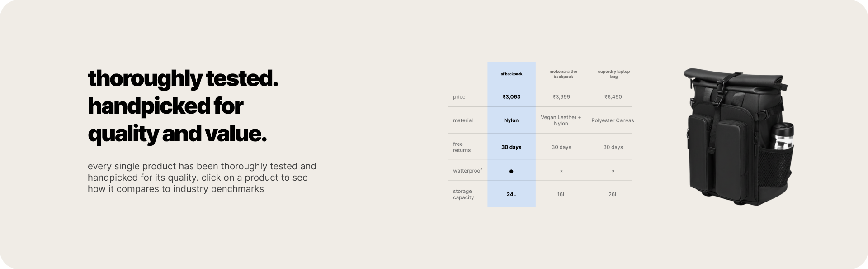
Task: Click the waterproof row label
Action: coord(467,171)
